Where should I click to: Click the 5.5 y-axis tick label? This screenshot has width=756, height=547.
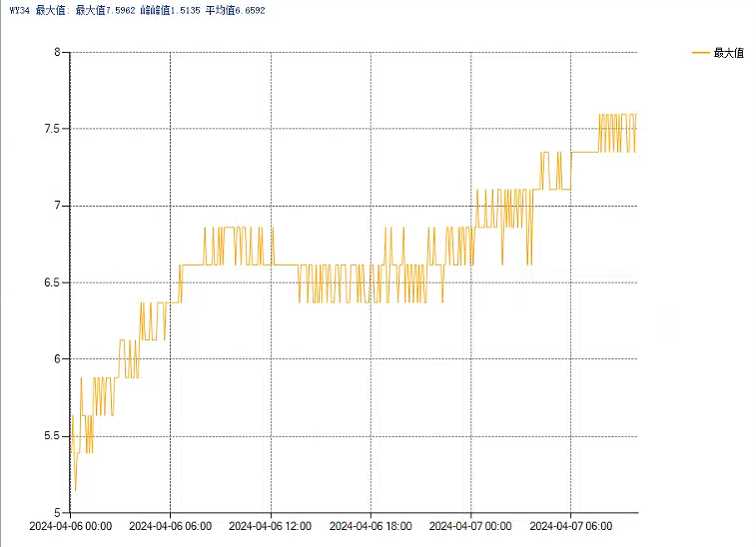coord(51,436)
